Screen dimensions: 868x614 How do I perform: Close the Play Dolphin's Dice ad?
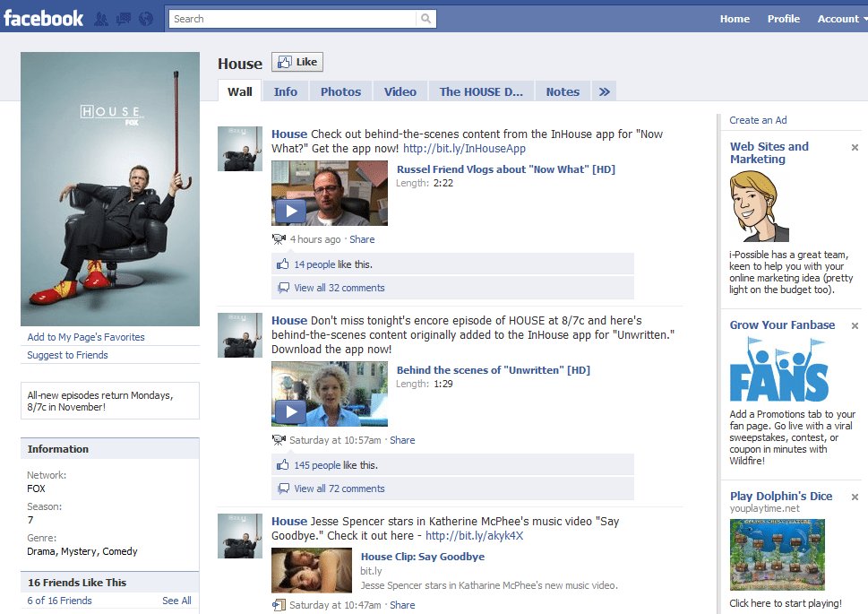(855, 497)
